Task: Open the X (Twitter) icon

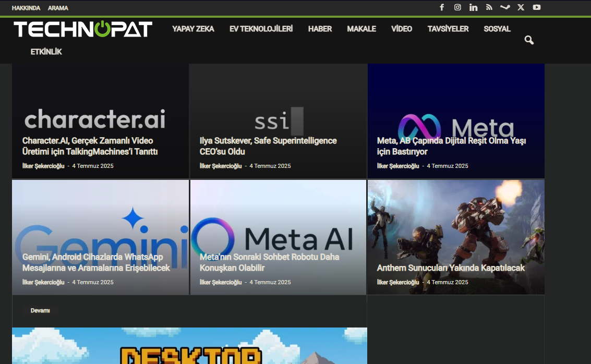Action: [521, 7]
